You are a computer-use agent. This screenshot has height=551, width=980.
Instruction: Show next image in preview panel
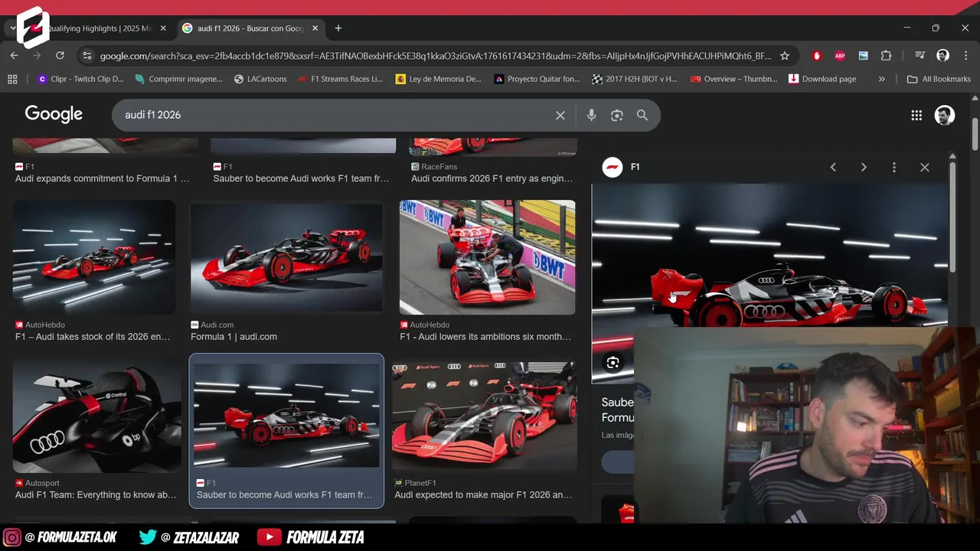[x=864, y=167]
